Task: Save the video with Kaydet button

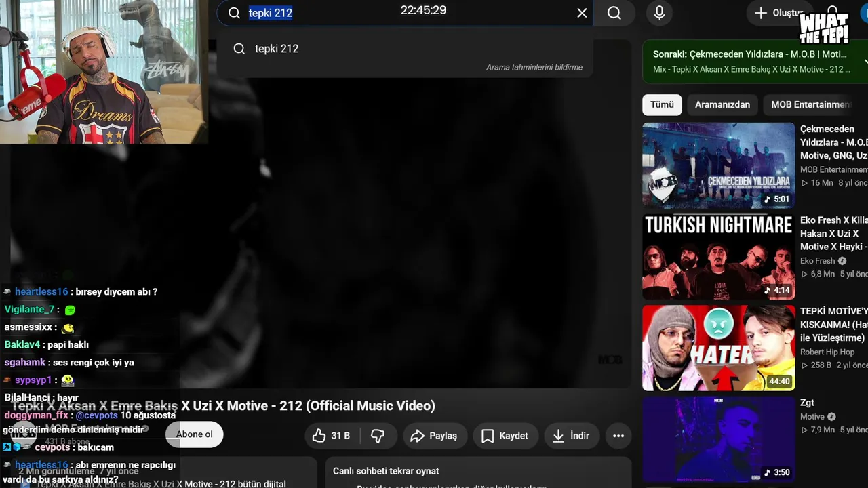Action: [x=505, y=436]
